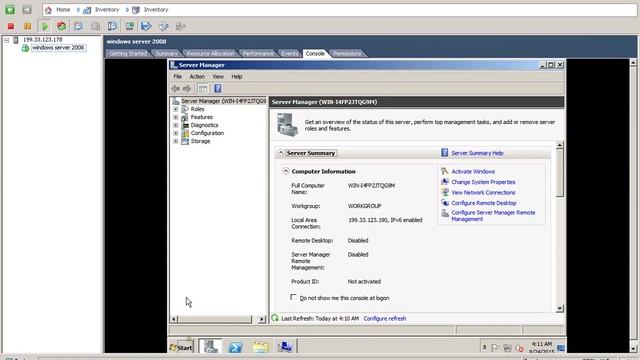Viewport: 640px width, 360px height.
Task: Click the red alert icon in guest system tray
Action: pyautogui.click(x=519, y=348)
